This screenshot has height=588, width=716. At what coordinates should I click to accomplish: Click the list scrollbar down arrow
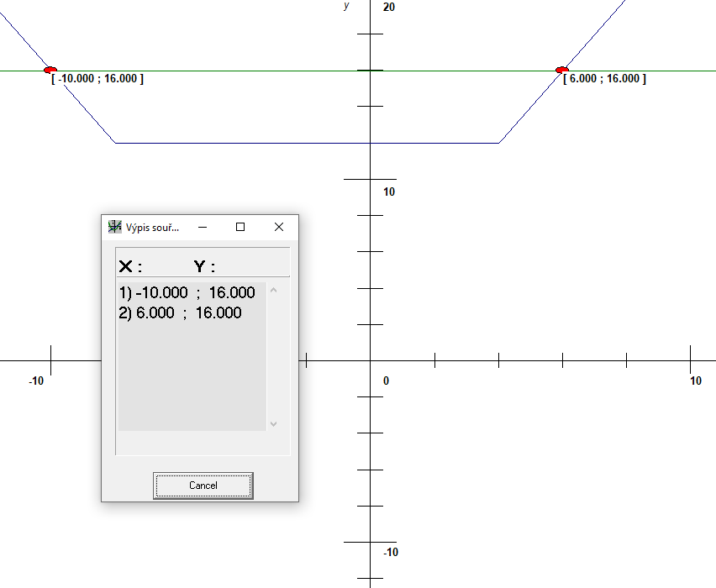(x=273, y=423)
